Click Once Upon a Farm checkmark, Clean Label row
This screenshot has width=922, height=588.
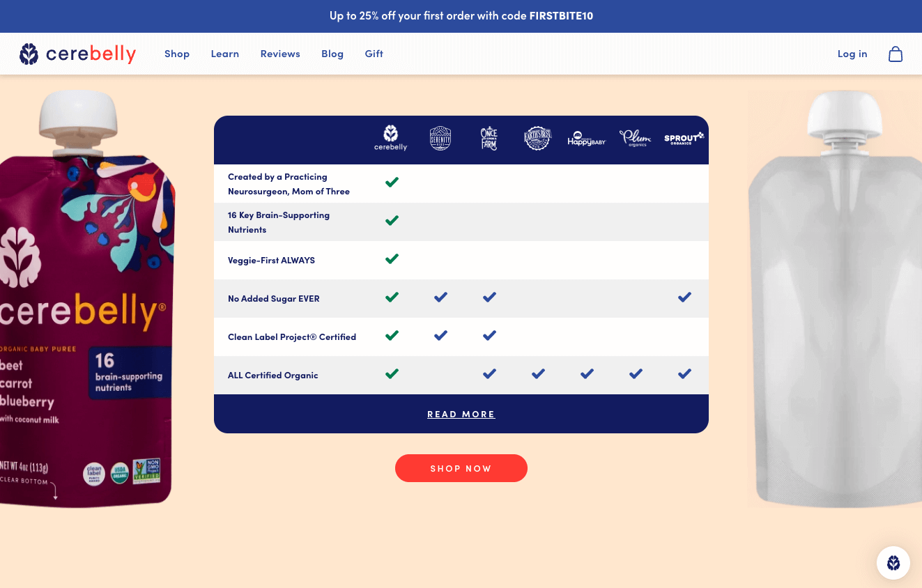(x=489, y=336)
